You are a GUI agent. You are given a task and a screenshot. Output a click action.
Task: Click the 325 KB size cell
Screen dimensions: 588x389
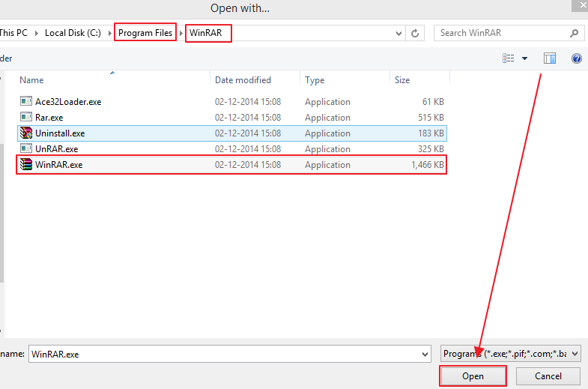pos(431,149)
